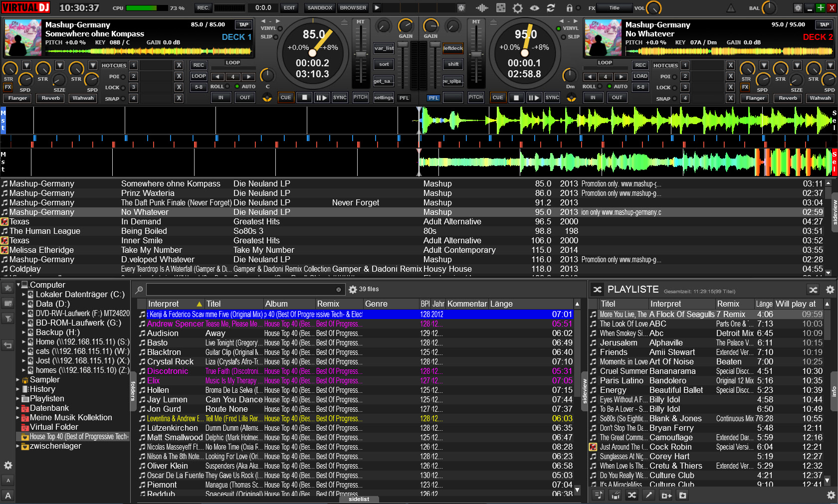The image size is (838, 504).
Task: Stop playback on Deck 2
Action: 516,98
